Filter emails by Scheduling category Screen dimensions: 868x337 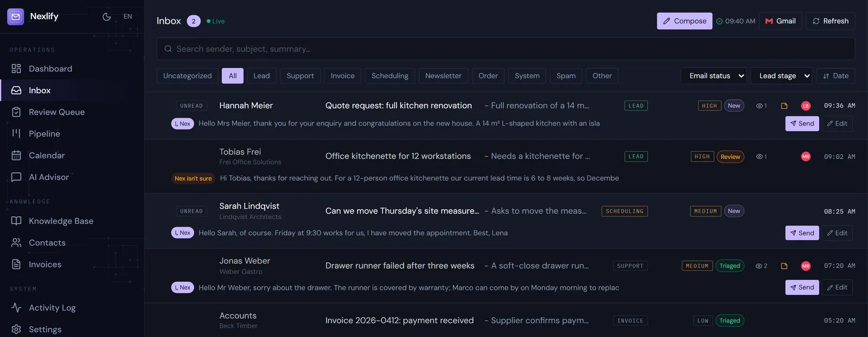[x=390, y=76]
